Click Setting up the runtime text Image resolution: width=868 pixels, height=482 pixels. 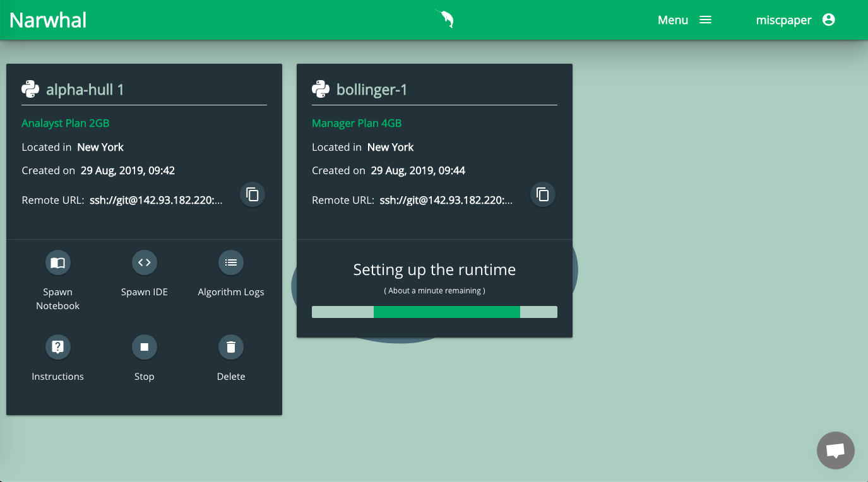[434, 270]
